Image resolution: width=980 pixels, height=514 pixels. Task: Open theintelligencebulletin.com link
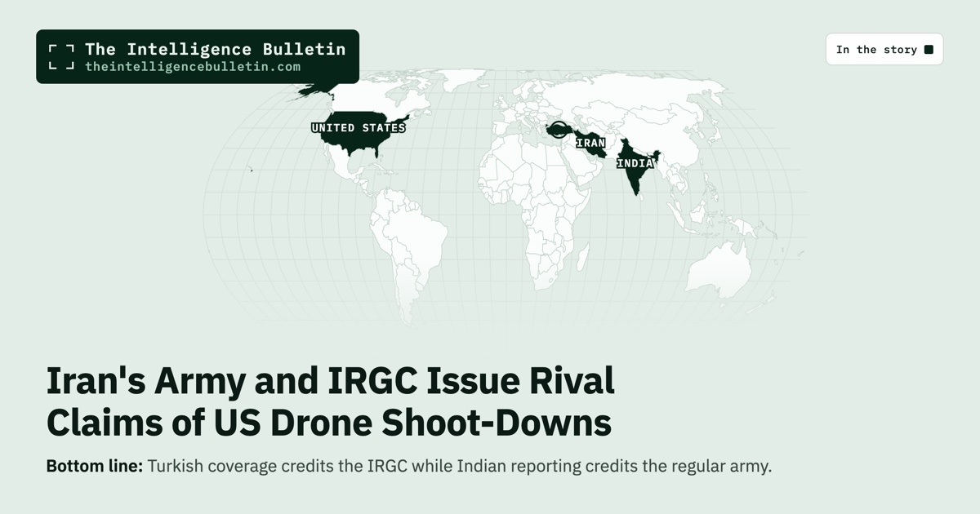click(193, 67)
